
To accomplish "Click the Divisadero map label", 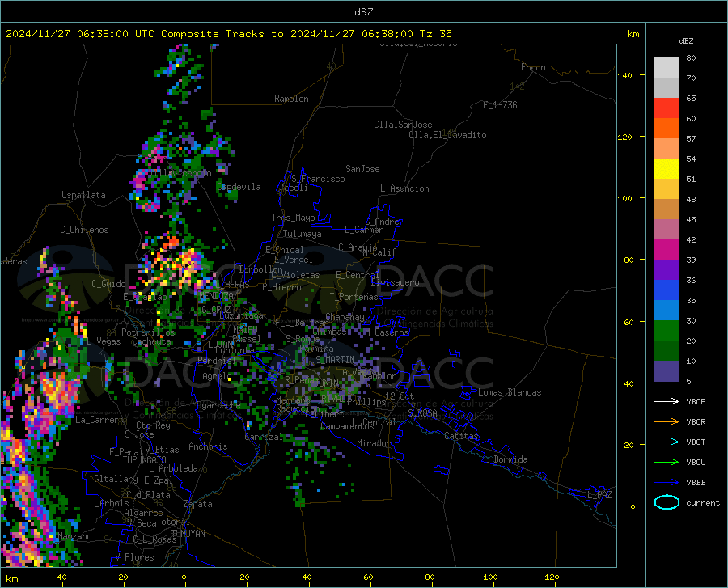I will tap(395, 282).
